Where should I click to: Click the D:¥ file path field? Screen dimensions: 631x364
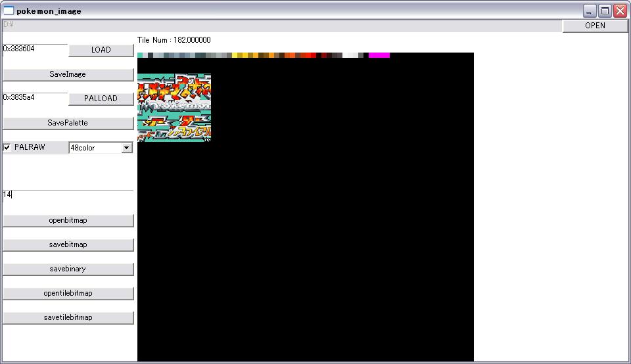(x=282, y=26)
